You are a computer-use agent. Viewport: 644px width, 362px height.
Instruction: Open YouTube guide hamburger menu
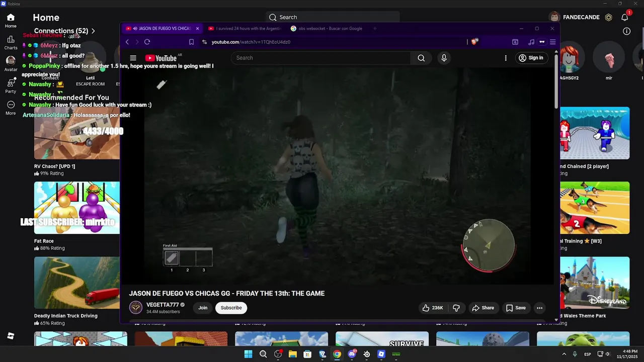tap(133, 58)
